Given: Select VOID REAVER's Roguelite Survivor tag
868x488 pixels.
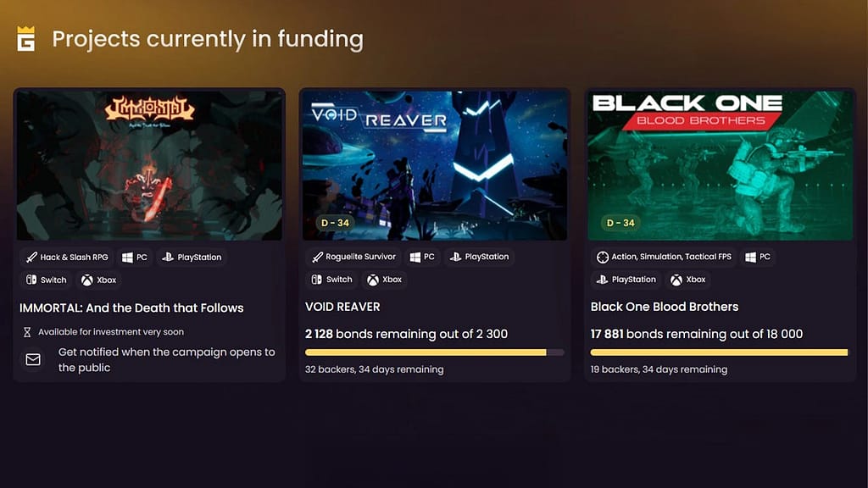Looking at the screenshot, I should (353, 257).
